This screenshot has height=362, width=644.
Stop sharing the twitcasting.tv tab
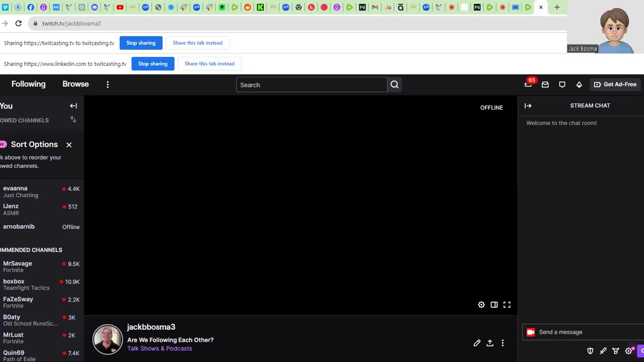[x=141, y=43]
